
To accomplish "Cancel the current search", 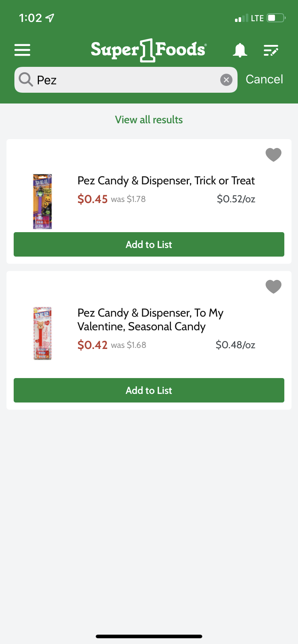I will click(264, 79).
